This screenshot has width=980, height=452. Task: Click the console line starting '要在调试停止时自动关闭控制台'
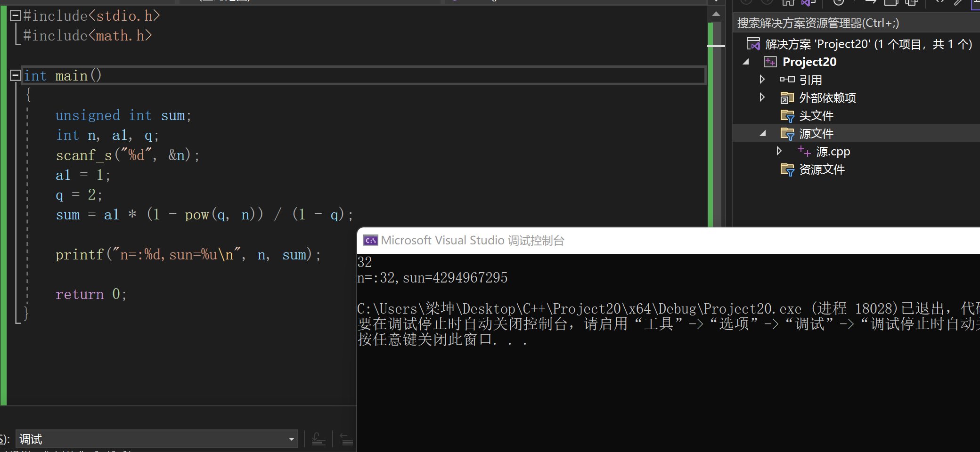(x=669, y=324)
